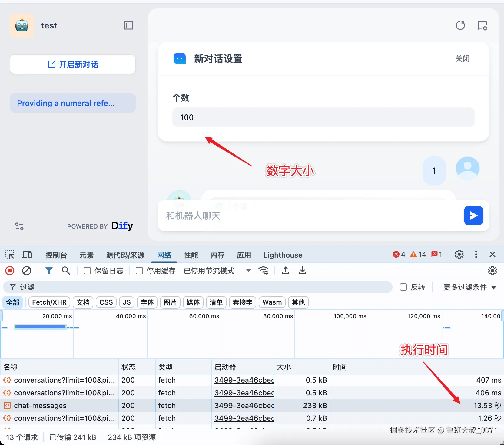Open network conditions wifi icon
504x445 pixels.
tap(263, 270)
